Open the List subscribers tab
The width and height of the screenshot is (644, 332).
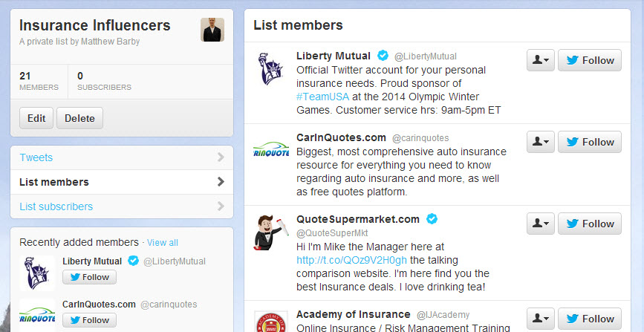[x=56, y=206]
